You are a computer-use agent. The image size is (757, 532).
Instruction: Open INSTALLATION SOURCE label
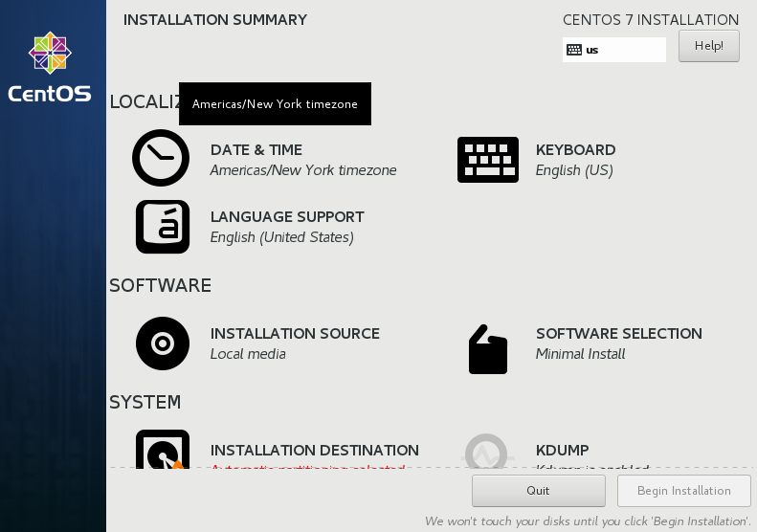pos(295,334)
